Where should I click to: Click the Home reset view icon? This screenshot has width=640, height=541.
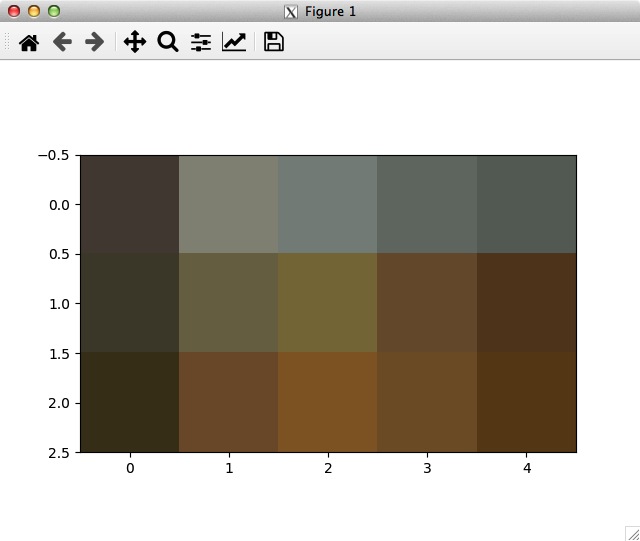[29, 42]
